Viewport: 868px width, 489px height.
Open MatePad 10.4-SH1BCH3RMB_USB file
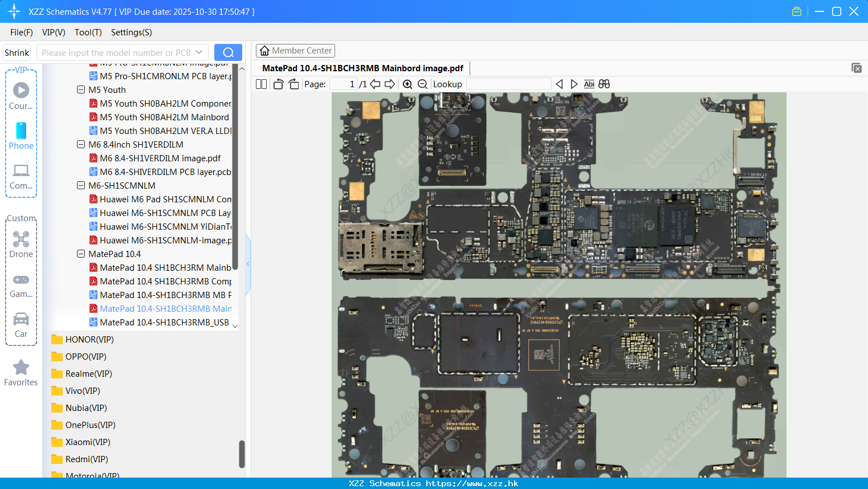tap(160, 322)
